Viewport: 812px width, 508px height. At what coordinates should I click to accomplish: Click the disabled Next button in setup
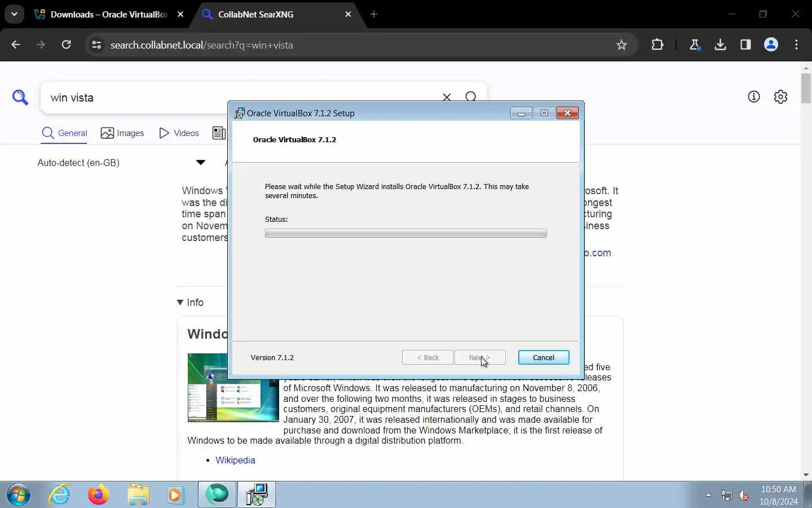(480, 357)
